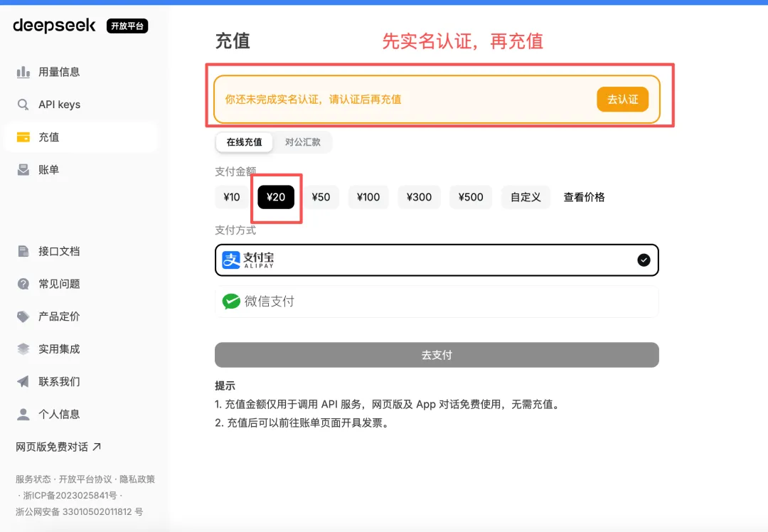Click the 支付金额 label
This screenshot has width=768, height=532.
[235, 171]
